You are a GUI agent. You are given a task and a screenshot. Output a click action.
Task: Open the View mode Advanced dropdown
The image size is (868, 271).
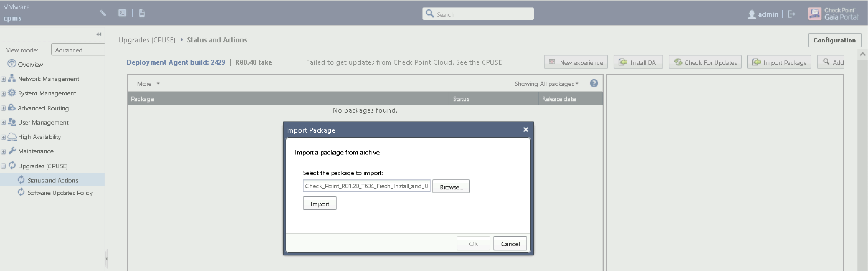pos(78,50)
